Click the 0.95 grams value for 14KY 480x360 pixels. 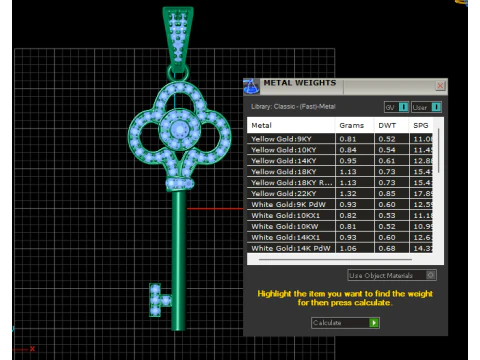pyautogui.click(x=348, y=161)
